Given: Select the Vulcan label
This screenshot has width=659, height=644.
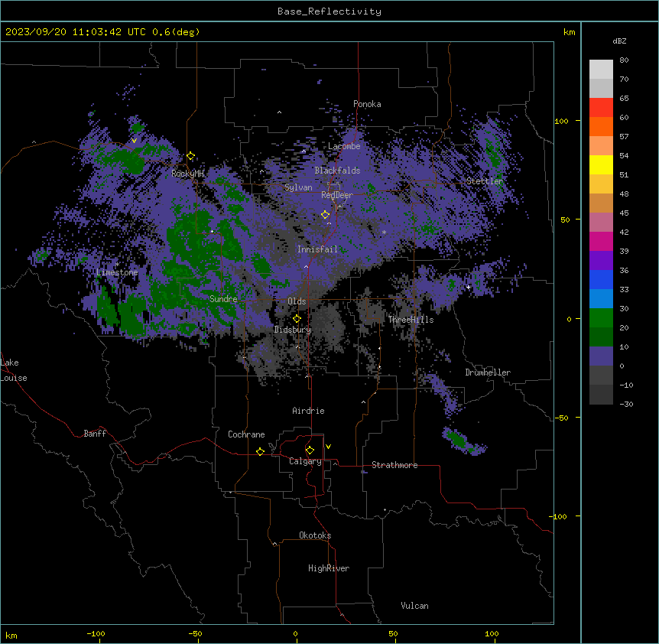Looking at the screenshot, I should (x=415, y=606).
